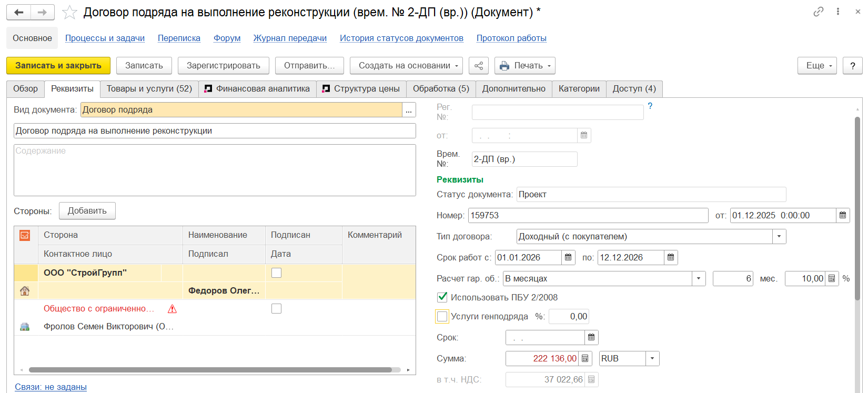Click the parties table horizontal scrollbar
Image resolution: width=868 pixels, height=393 pixels.
pyautogui.click(x=210, y=370)
